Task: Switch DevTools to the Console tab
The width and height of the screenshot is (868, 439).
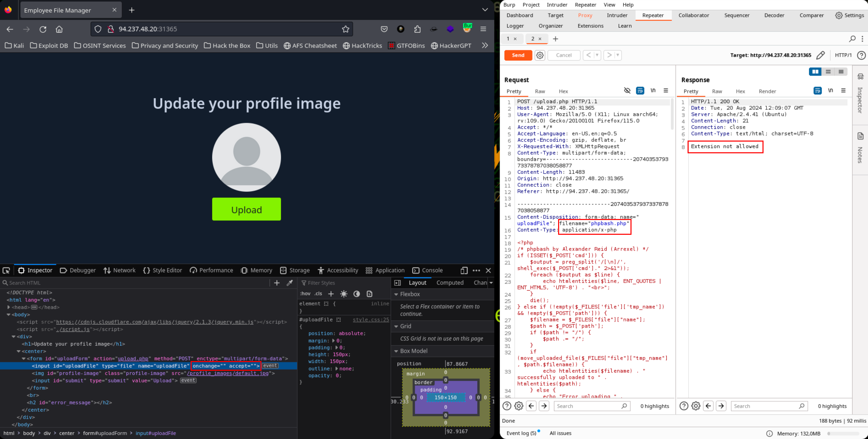Action: coord(428,270)
